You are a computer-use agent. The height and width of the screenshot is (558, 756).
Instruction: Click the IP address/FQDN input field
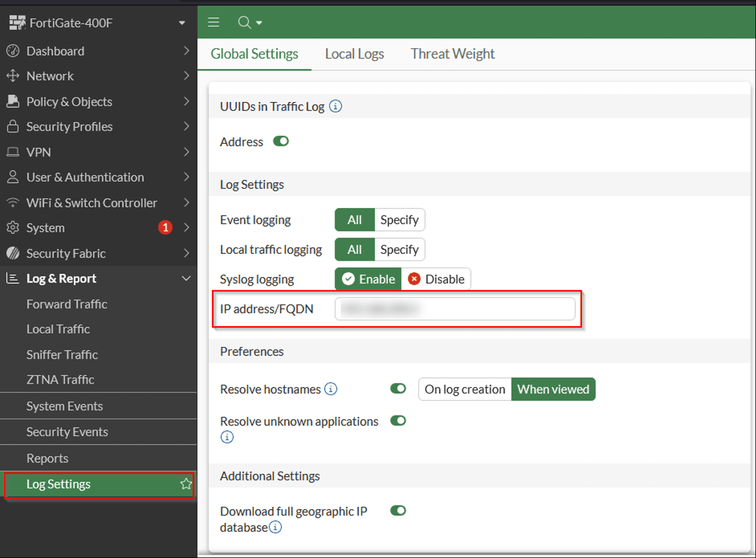[x=455, y=309]
